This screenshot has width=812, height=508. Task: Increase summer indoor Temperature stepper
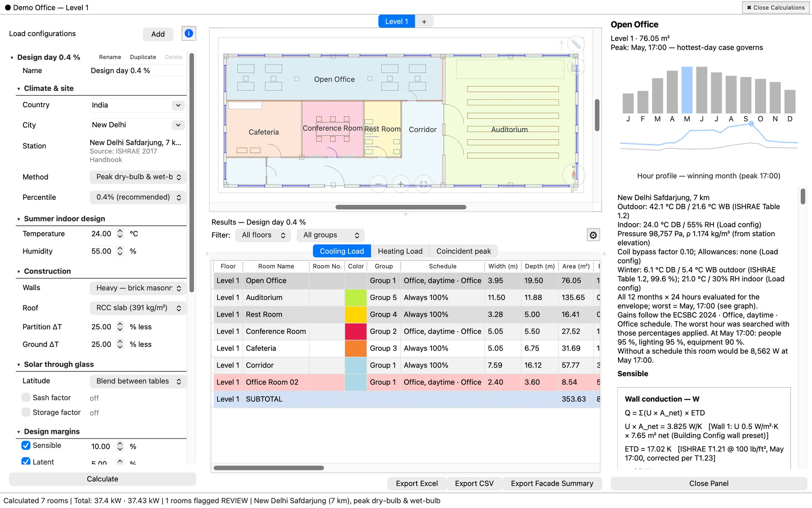tap(120, 231)
